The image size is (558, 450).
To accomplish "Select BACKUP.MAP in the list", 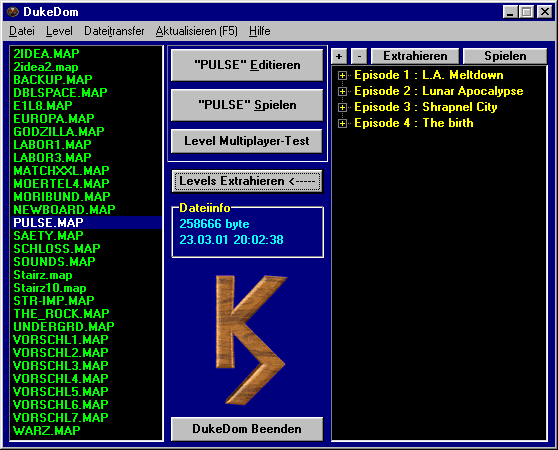I will click(x=86, y=80).
